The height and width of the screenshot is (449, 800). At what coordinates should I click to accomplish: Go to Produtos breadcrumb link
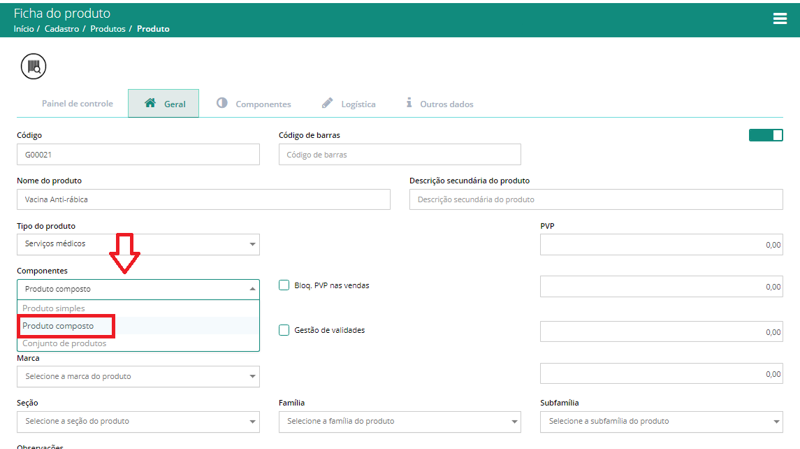coord(108,29)
